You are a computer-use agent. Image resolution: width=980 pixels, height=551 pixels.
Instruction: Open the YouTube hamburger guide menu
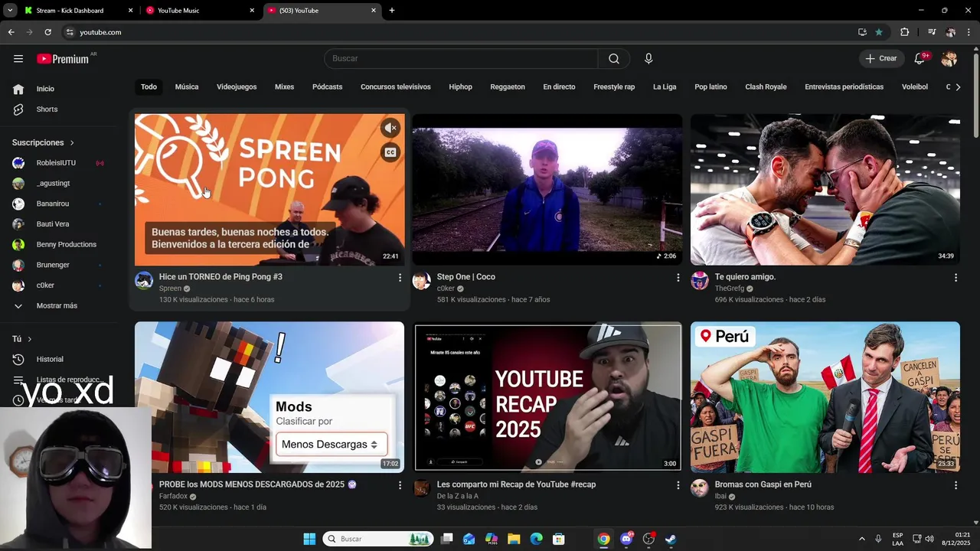18,58
